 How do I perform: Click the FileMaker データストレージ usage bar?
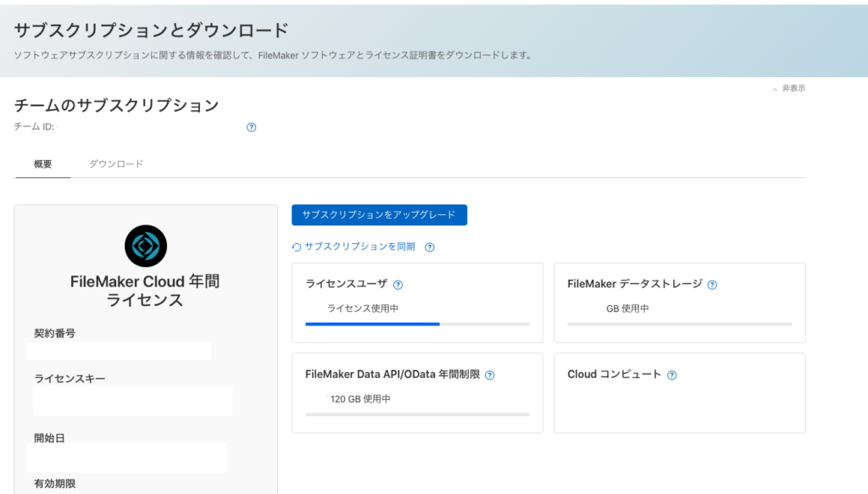(679, 323)
